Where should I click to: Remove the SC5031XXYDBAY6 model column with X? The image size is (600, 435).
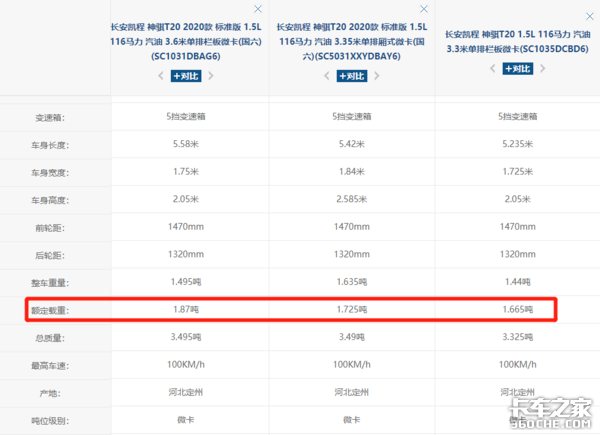tap(424, 9)
